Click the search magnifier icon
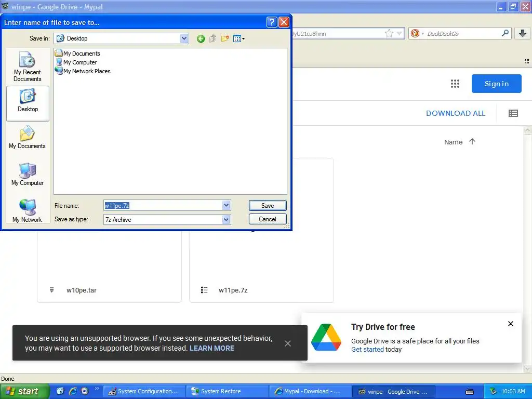532x399 pixels. tap(505, 33)
